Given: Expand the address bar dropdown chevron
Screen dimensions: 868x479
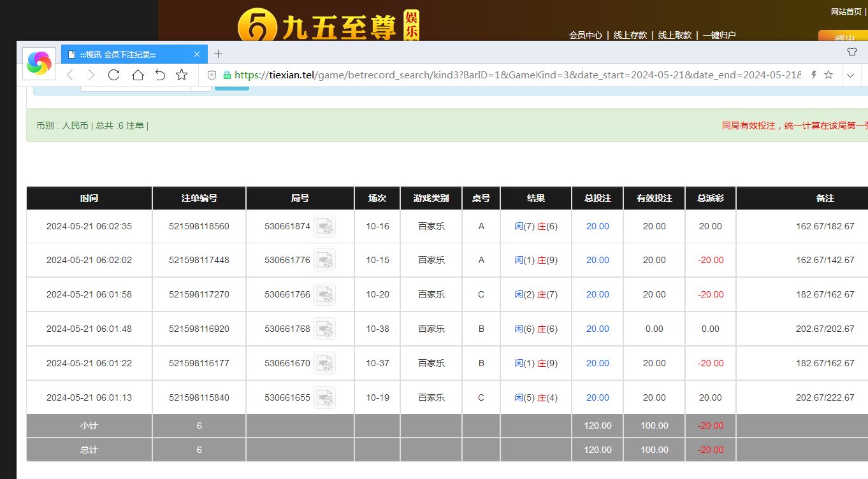Looking at the screenshot, I should click(850, 75).
